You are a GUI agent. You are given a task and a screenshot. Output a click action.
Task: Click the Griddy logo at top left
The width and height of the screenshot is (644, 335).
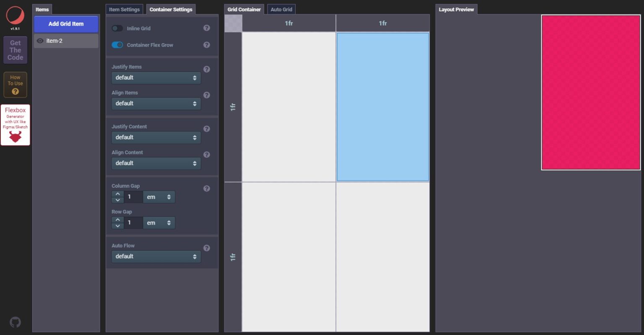pos(16,15)
